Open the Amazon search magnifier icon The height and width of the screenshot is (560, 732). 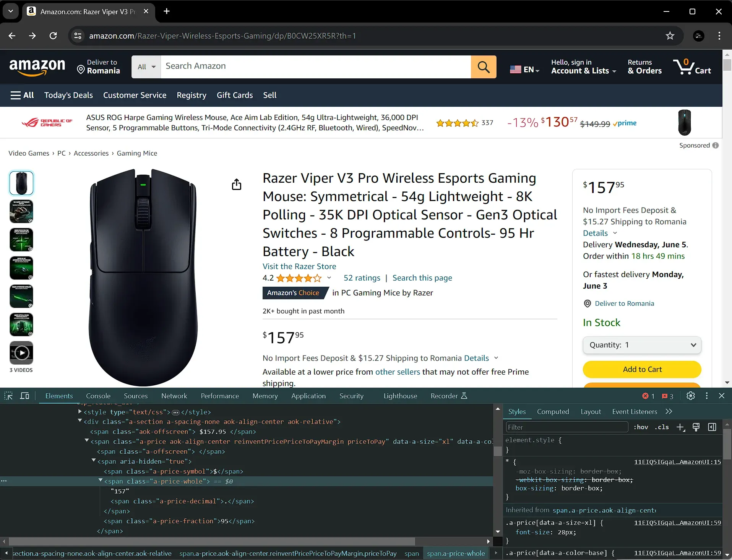click(x=483, y=67)
